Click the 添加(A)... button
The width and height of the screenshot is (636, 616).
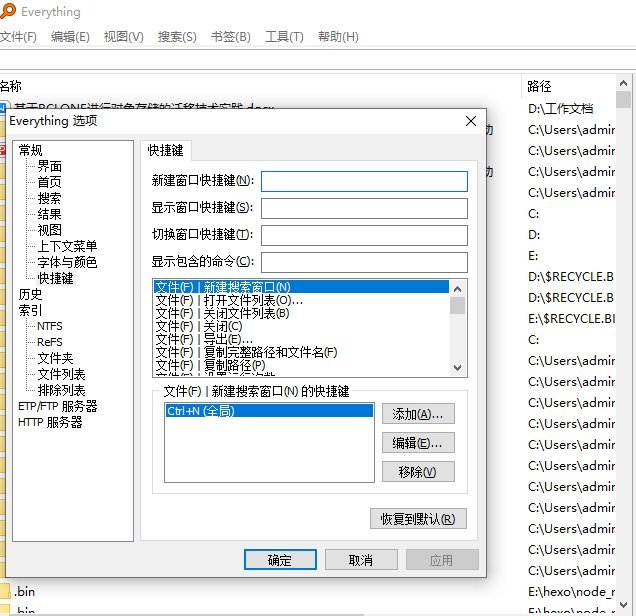[418, 414]
